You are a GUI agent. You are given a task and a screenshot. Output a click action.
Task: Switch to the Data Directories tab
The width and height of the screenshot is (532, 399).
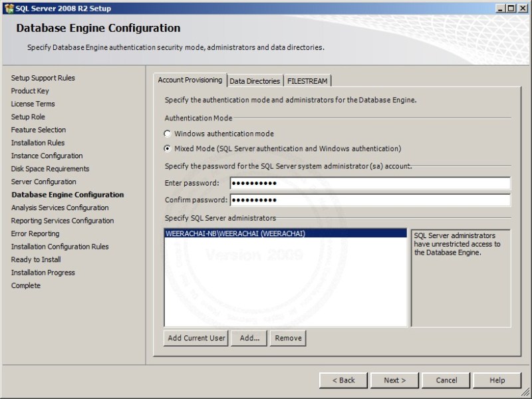pyautogui.click(x=255, y=80)
